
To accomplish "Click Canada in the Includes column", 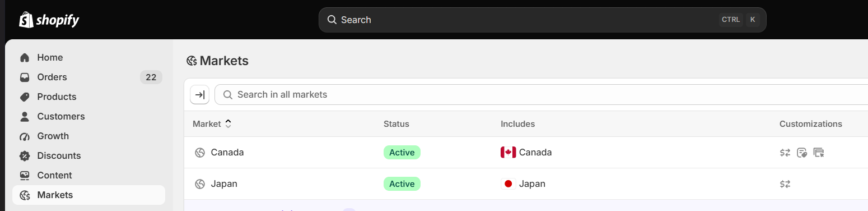I will (535, 153).
